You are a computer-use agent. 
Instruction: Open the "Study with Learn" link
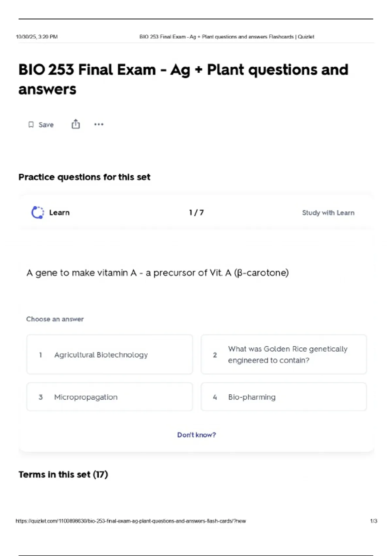tap(328, 213)
